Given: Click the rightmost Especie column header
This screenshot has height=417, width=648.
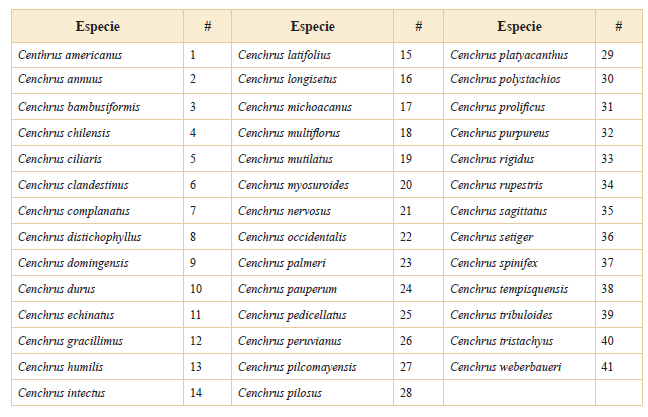Looking at the screenshot, I should point(519,26).
